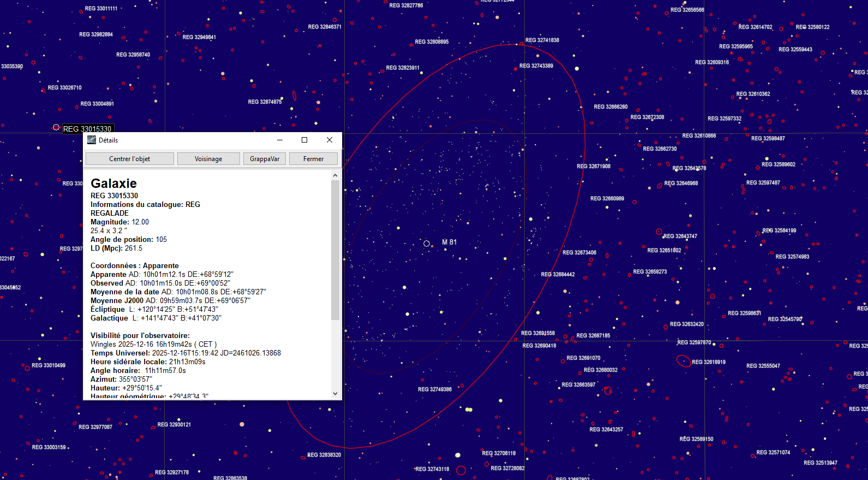
Task: Click the REG 32691070 label
Action: pyautogui.click(x=583, y=358)
